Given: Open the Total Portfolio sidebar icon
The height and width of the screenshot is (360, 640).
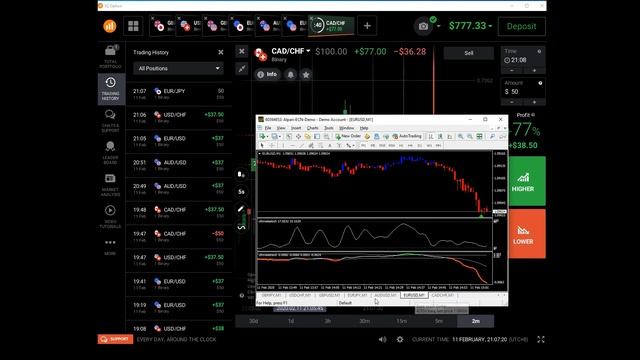Looking at the screenshot, I should (x=110, y=57).
